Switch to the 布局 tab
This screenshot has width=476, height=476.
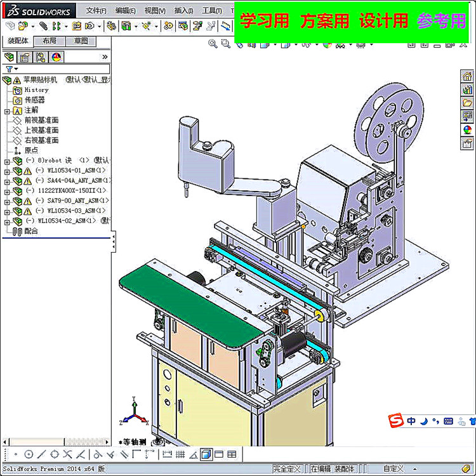coord(49,41)
